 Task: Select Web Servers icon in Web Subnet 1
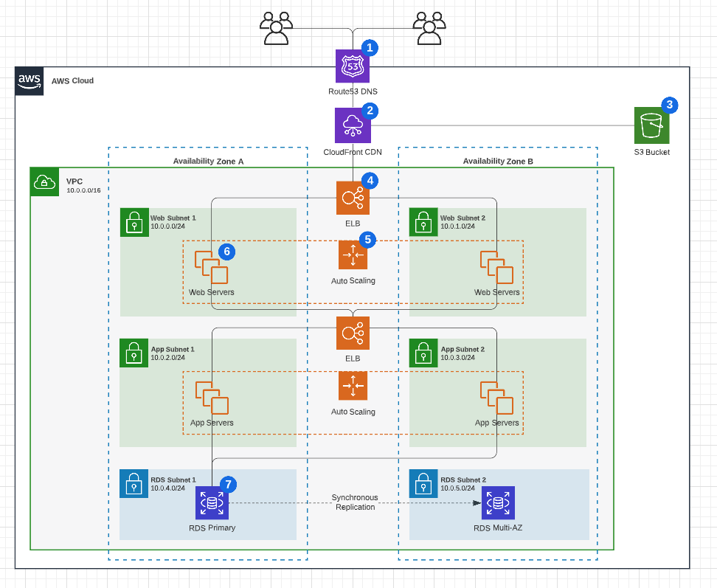(x=211, y=268)
